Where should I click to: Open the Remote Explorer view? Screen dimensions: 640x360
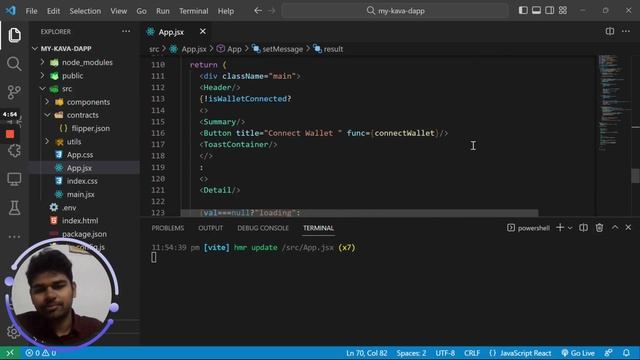(x=14, y=179)
